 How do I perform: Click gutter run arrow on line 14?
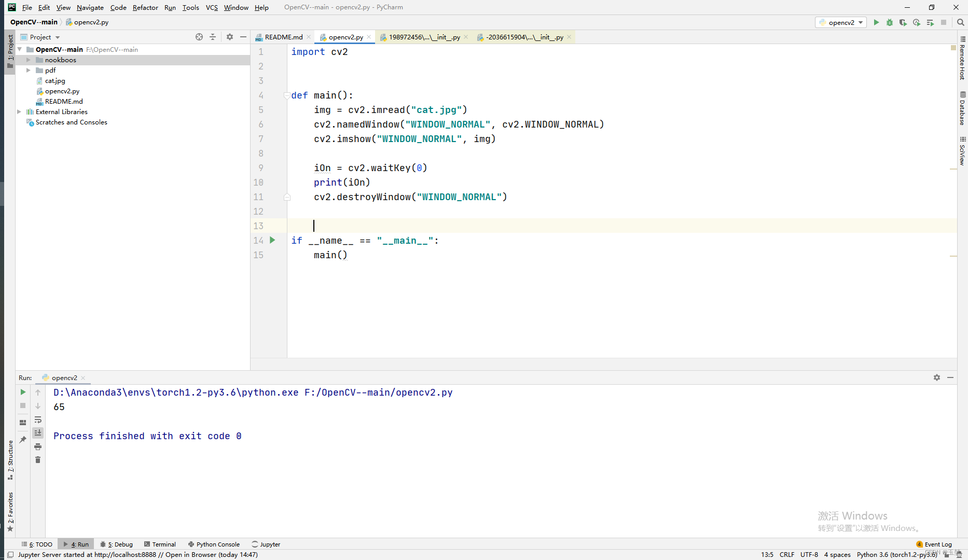click(272, 240)
